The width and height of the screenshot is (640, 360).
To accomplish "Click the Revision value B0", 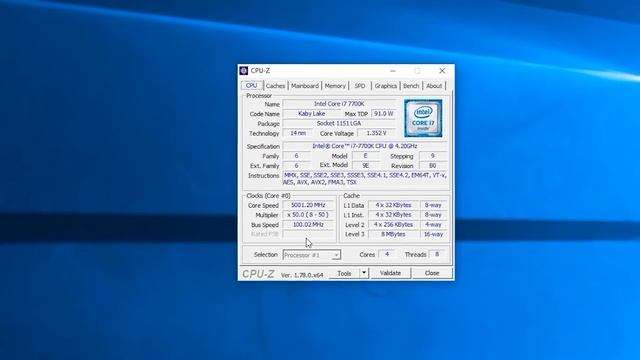I will coord(433,165).
